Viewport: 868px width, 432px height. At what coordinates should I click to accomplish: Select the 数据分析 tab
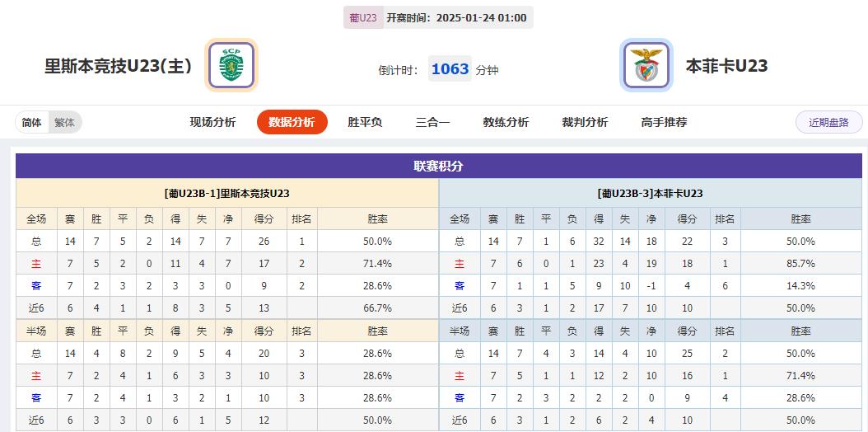pos(292,122)
